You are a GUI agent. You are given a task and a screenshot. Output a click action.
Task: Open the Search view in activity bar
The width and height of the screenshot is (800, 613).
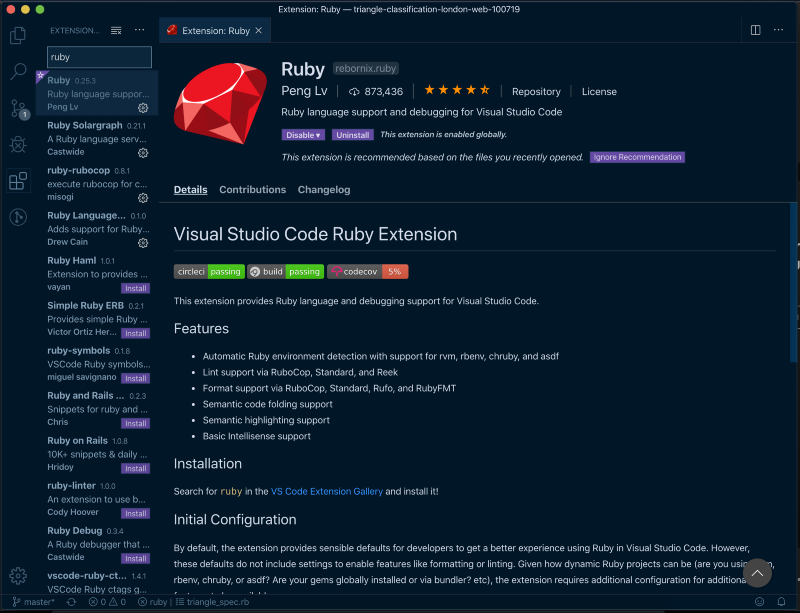coord(18,71)
